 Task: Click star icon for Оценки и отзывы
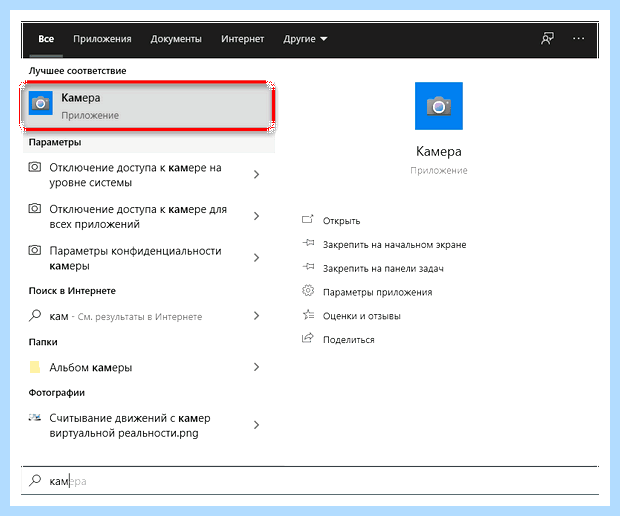(308, 314)
